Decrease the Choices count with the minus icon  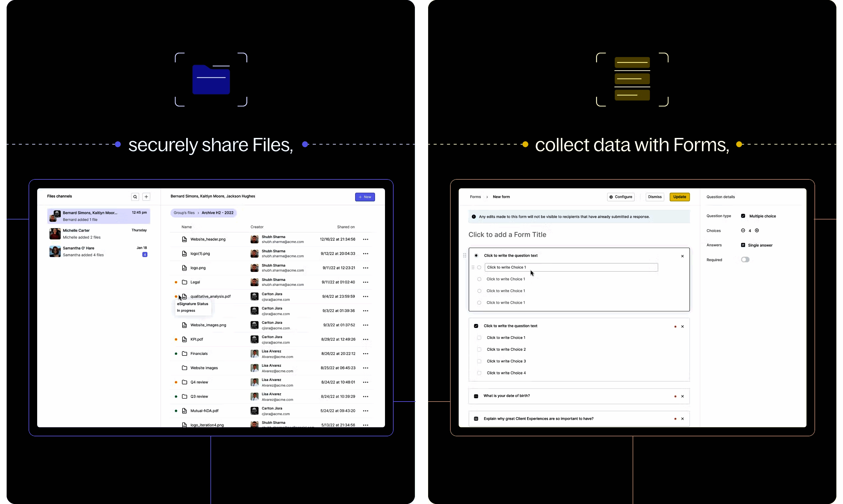pos(743,230)
